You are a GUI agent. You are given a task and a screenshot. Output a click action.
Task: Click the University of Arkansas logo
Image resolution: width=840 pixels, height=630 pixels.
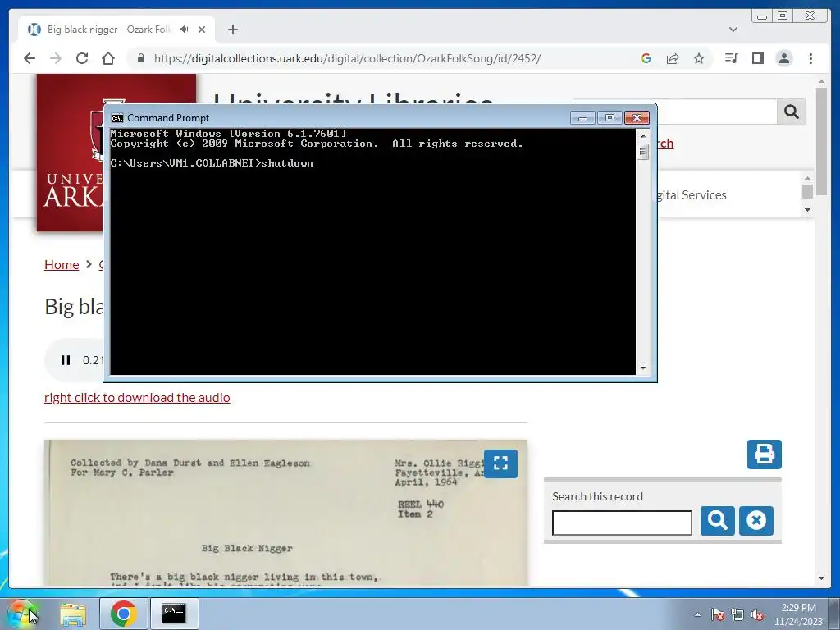70,153
